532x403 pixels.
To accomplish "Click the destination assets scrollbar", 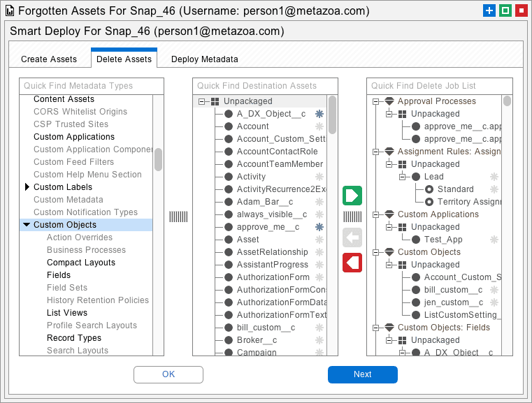I will coord(333,115).
